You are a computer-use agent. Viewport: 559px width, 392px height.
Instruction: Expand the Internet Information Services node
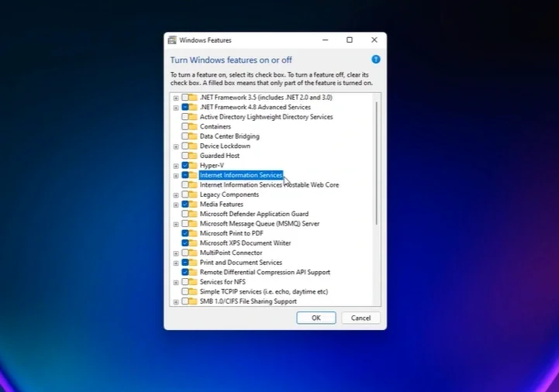click(x=176, y=176)
